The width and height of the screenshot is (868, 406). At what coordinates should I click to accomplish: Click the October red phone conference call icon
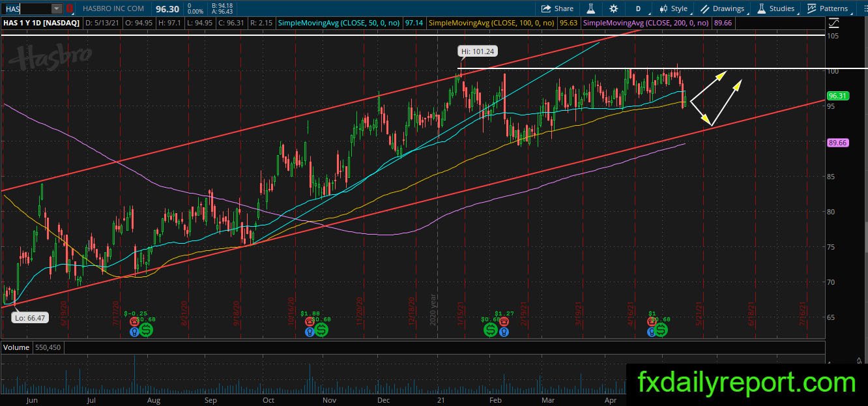click(x=309, y=321)
